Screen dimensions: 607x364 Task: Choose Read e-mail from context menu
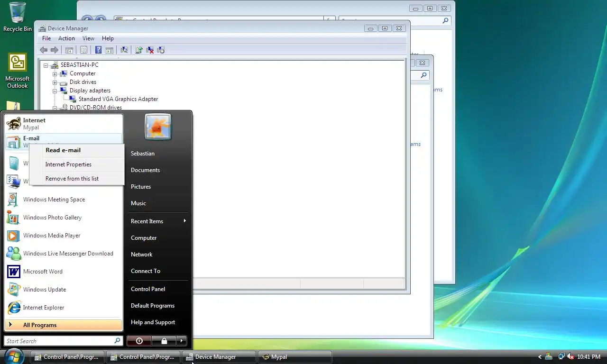click(77, 150)
